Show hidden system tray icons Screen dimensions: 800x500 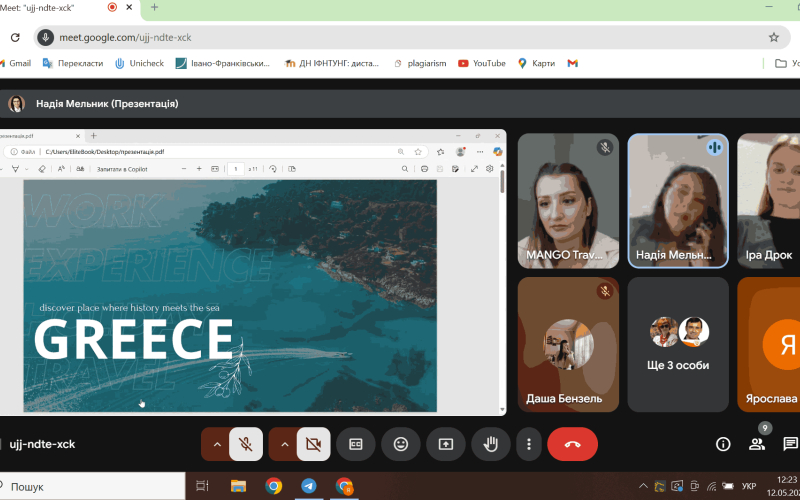643,486
